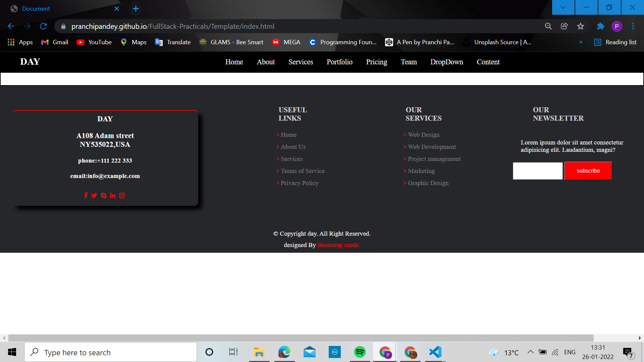The width and height of the screenshot is (644, 362).
Task: Open the LinkedIn icon in the footer
Action: pos(113,195)
